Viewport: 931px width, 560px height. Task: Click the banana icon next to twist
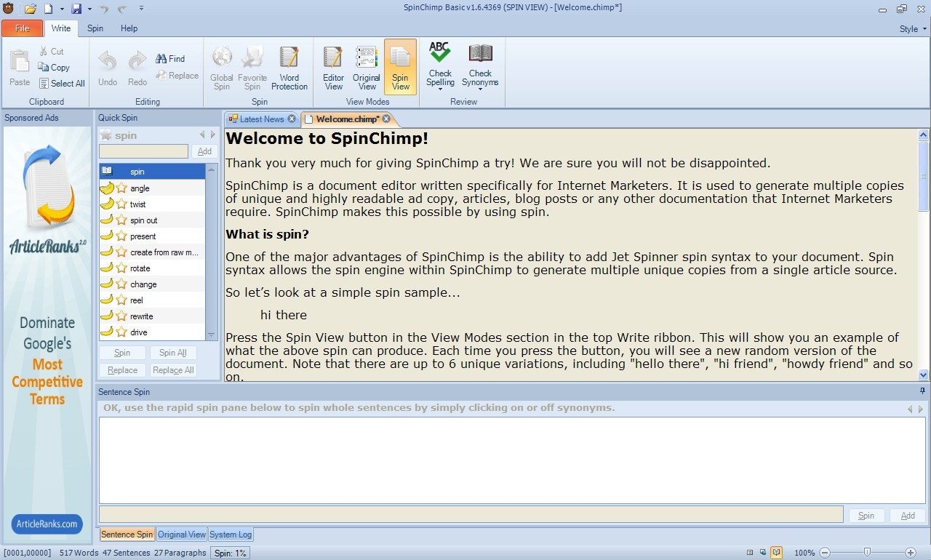coord(107,204)
